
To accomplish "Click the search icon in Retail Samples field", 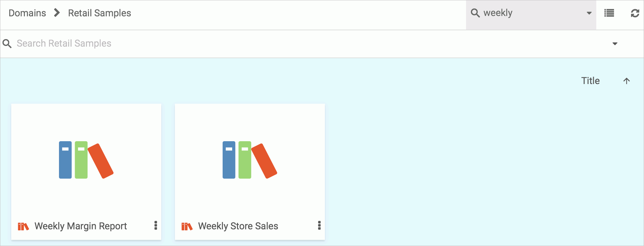I will (7, 44).
